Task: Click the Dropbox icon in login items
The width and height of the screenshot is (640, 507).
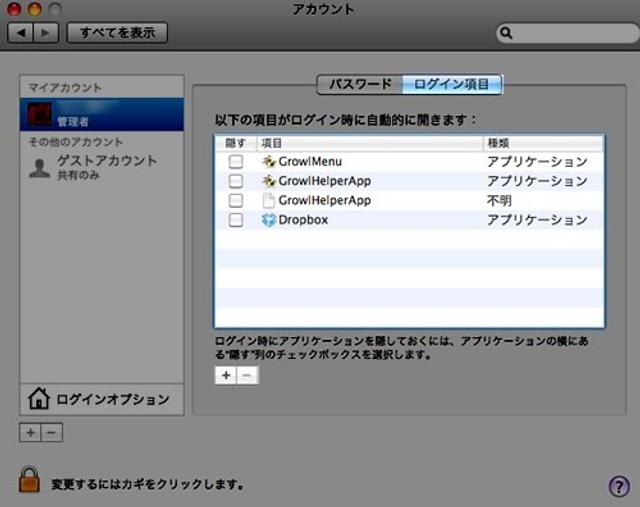Action: click(x=268, y=220)
